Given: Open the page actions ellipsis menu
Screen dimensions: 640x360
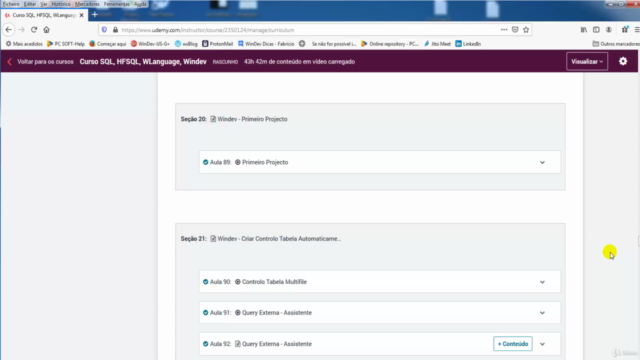Looking at the screenshot, I should (504, 30).
